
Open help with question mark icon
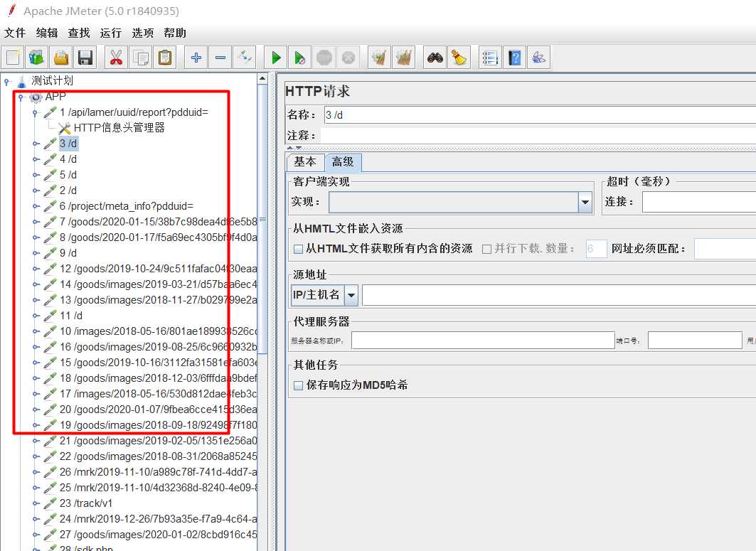coord(514,58)
